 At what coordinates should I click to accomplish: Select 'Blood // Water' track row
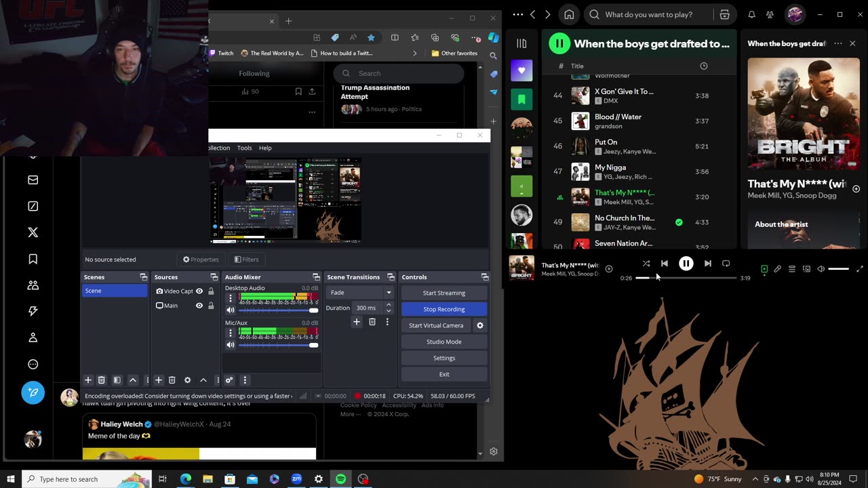pyautogui.click(x=637, y=121)
